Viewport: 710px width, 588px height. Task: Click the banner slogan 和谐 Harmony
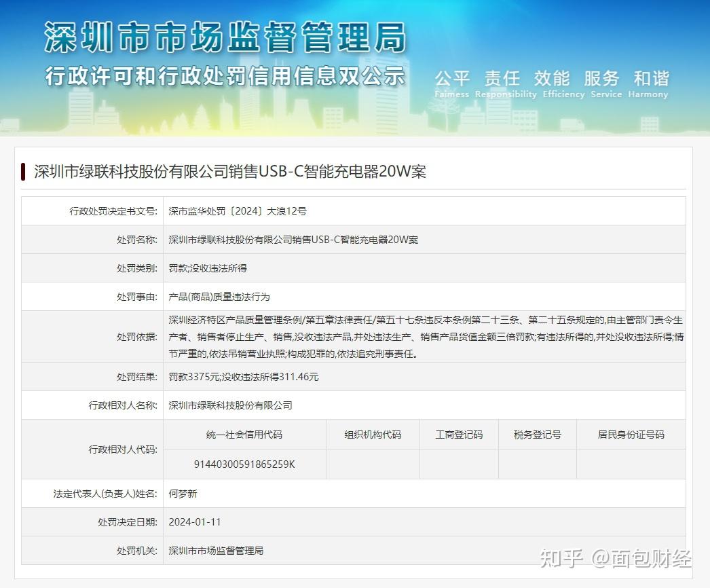point(648,84)
